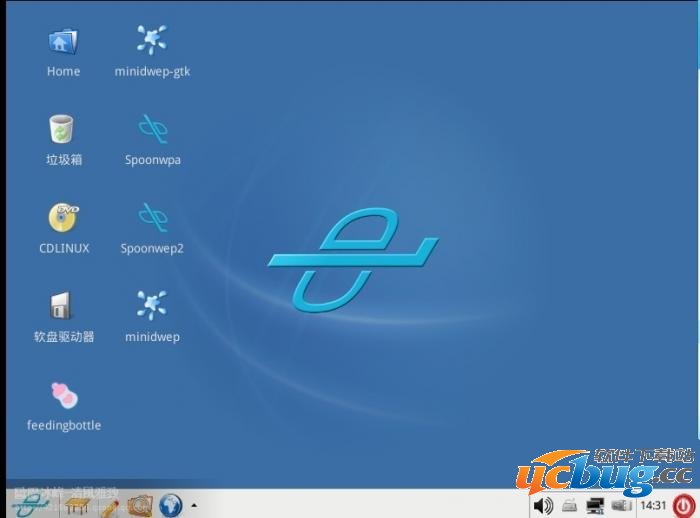Launch Spoonwpa from the desktop

coord(152,129)
